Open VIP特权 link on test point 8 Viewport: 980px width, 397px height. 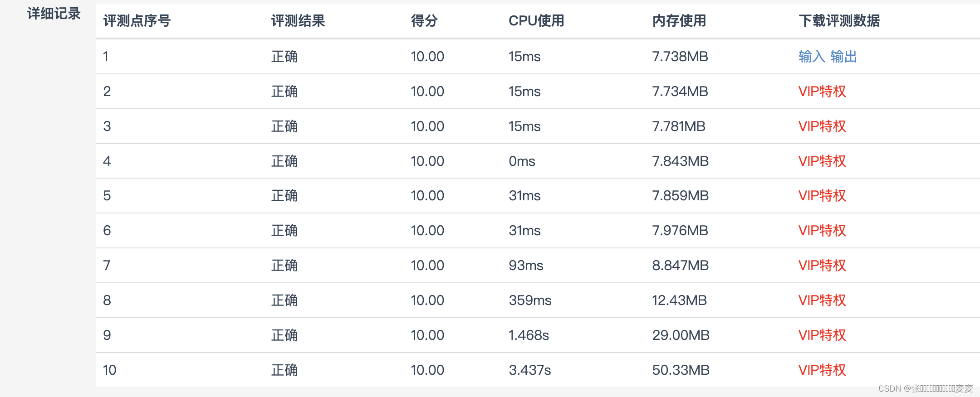pyautogui.click(x=822, y=300)
